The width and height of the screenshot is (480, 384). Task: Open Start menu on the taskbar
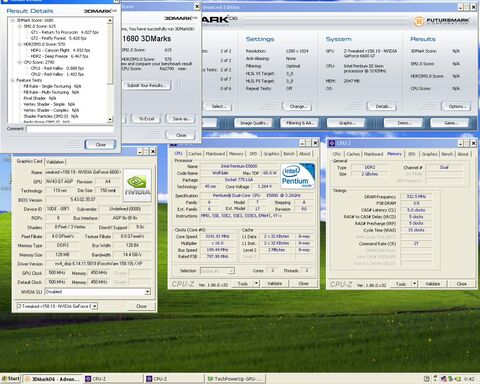point(11,379)
